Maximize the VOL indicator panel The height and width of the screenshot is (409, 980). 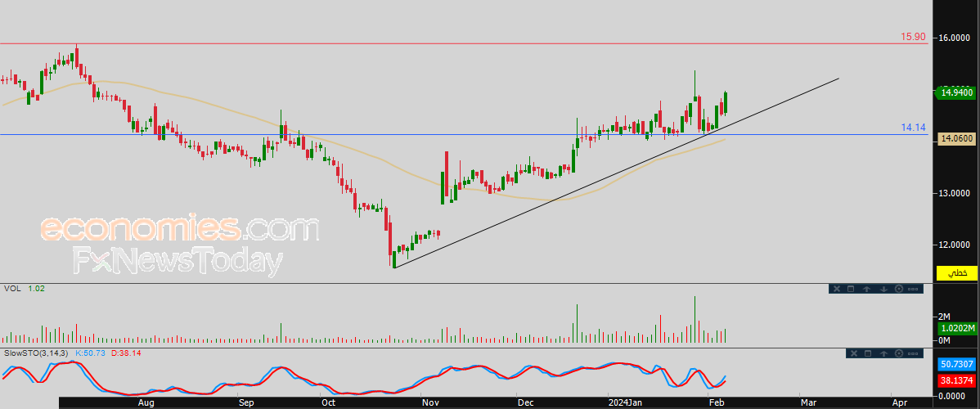coord(851,289)
